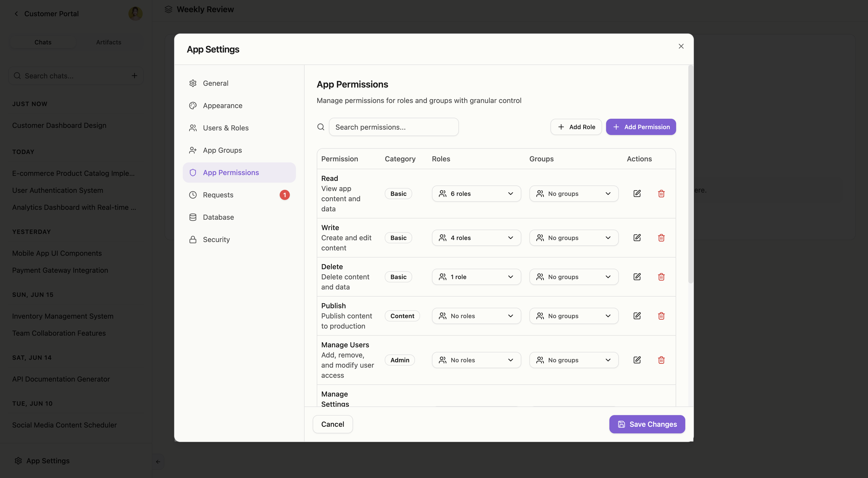
Task: Expand the 6 roles dropdown for Read
Action: click(476, 194)
